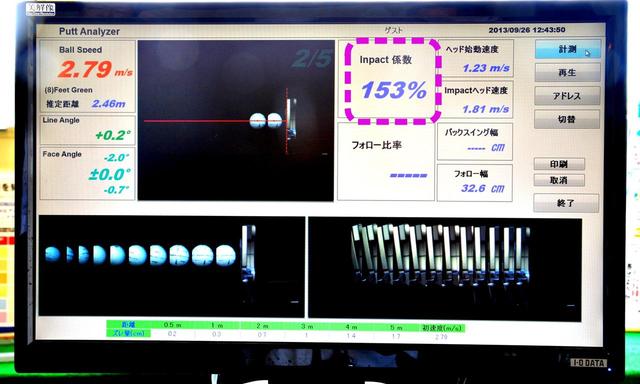
Task: Click the deviation value under 5 m
Action: (396, 336)
